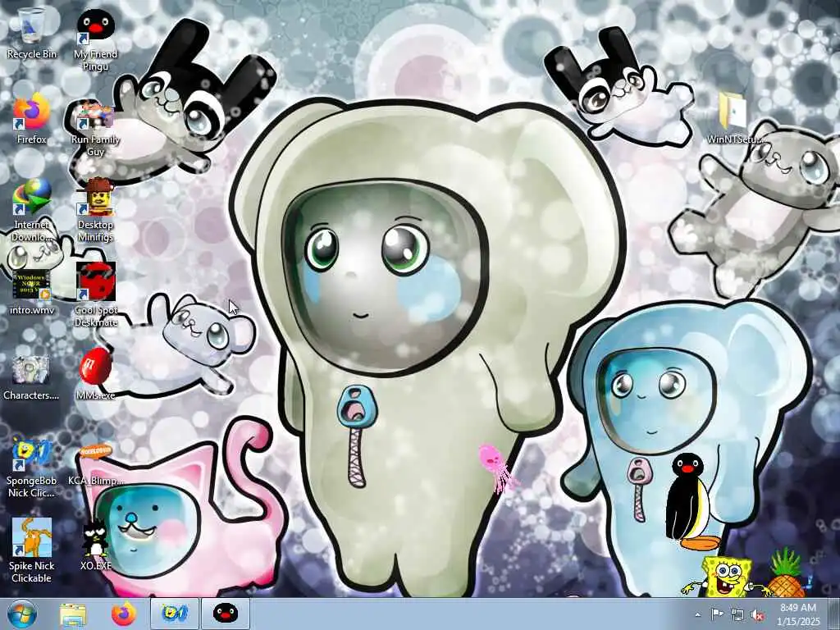Select the XO.EXE penguin icon
Viewport: 840px width, 630px height.
click(x=95, y=546)
